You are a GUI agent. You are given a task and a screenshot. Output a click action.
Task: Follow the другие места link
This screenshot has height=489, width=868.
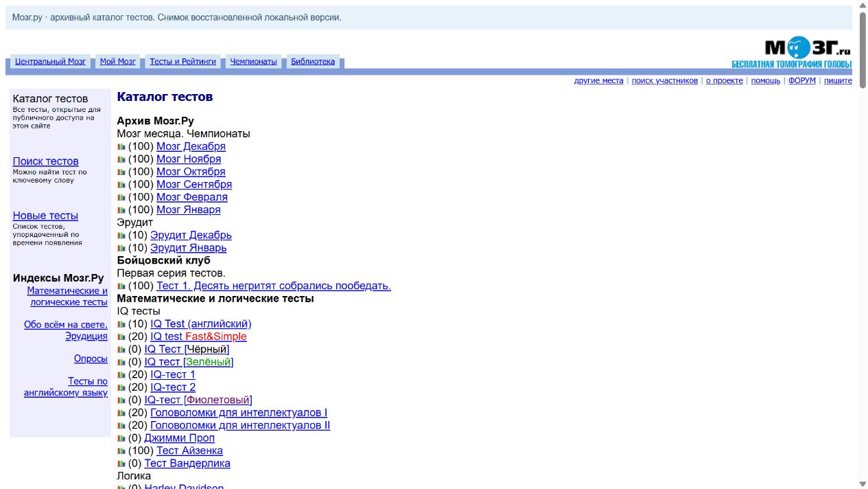point(599,81)
